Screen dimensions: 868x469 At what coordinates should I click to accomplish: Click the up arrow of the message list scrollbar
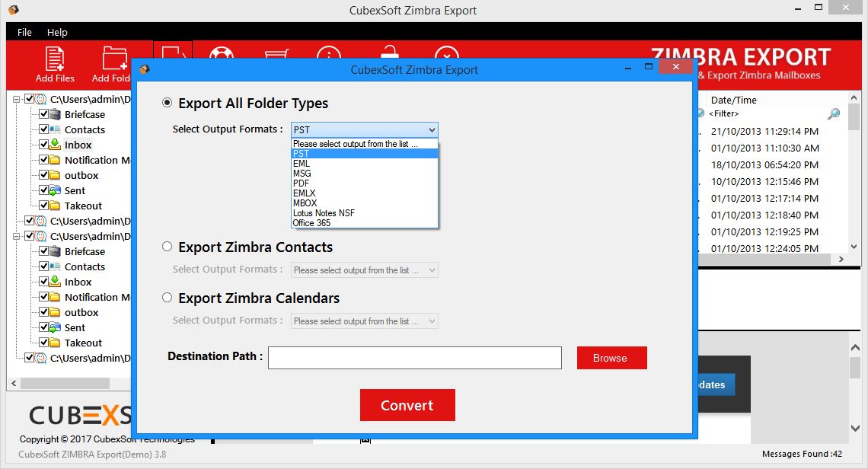854,97
